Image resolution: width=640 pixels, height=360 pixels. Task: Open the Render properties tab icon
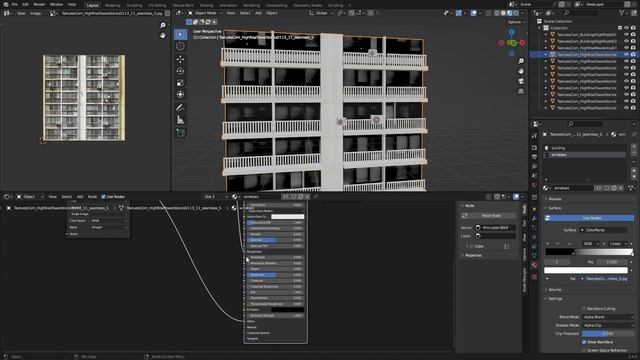534,147
